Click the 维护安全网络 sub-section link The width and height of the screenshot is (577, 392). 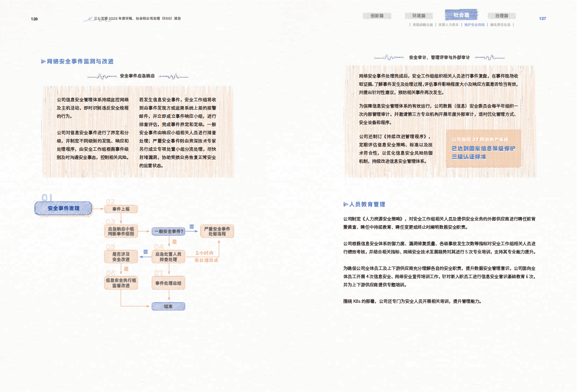click(x=474, y=24)
